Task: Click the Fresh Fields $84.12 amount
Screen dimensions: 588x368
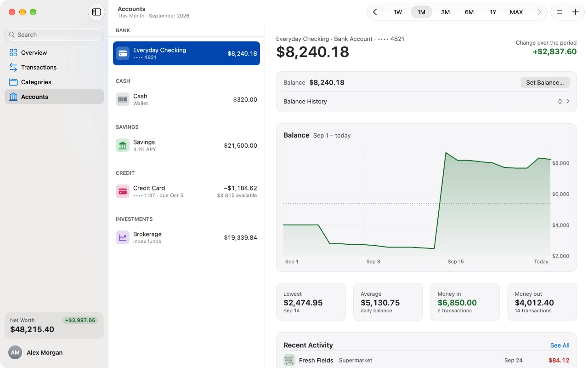Action: tap(559, 360)
